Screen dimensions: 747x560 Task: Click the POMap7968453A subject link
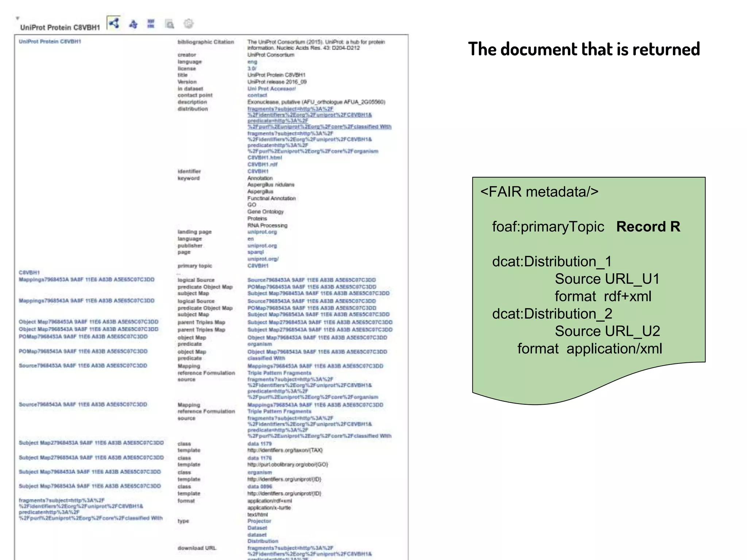tap(83, 337)
